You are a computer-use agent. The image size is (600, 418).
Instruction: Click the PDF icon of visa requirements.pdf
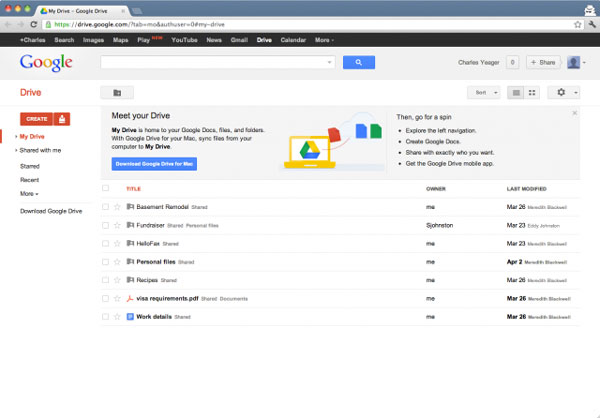pos(130,299)
